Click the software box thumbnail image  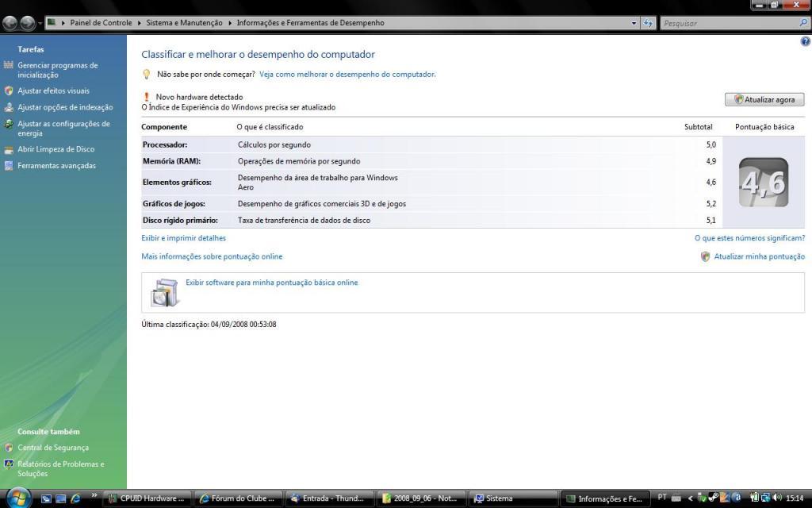165,293
